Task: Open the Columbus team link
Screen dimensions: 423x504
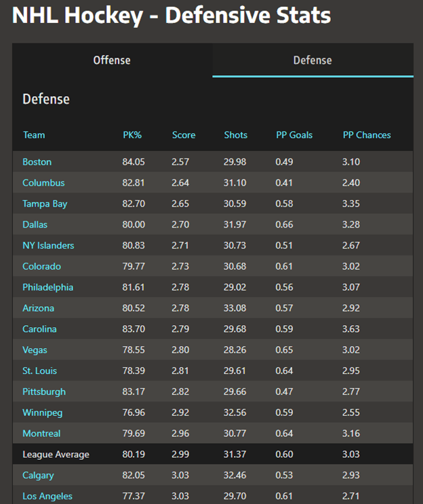Action: (43, 183)
